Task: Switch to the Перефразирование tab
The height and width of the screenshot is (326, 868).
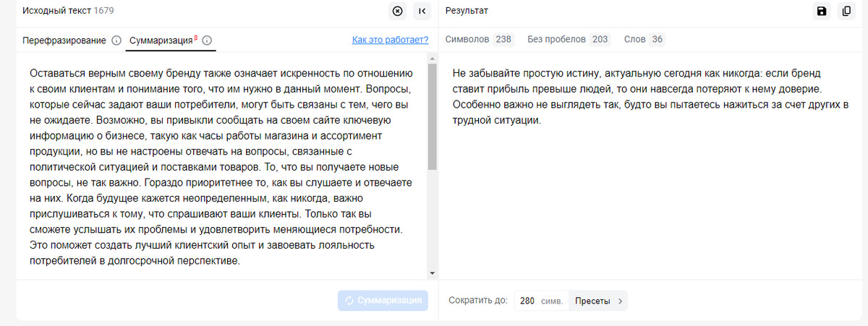Action: tap(64, 40)
